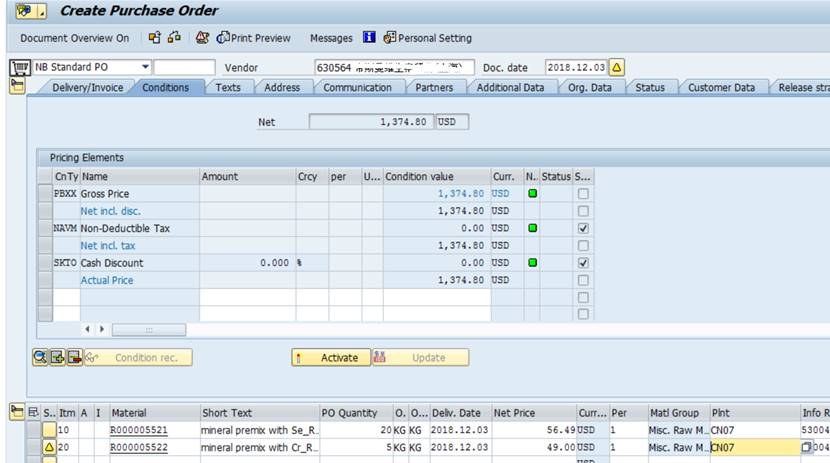The width and height of the screenshot is (830, 463).
Task: Click the yellow warning status on item 20
Action: click(x=49, y=447)
